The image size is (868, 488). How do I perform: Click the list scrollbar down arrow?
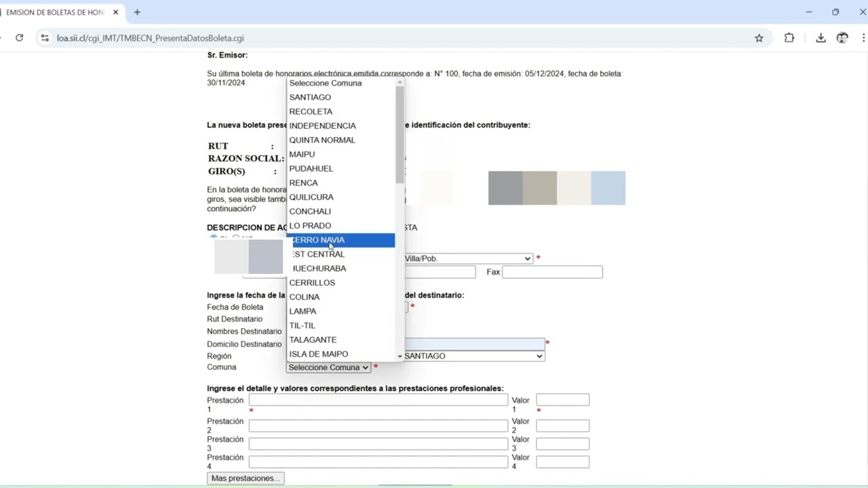coord(399,357)
